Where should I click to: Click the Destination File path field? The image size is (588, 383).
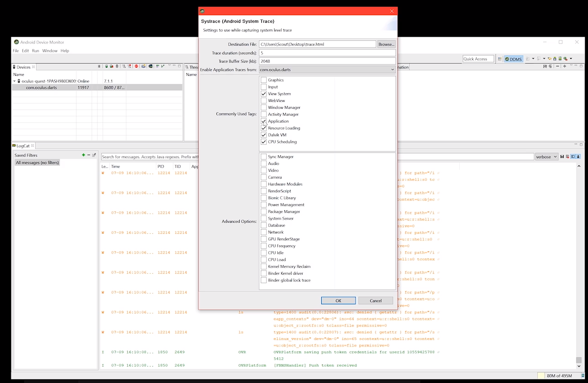click(x=317, y=44)
